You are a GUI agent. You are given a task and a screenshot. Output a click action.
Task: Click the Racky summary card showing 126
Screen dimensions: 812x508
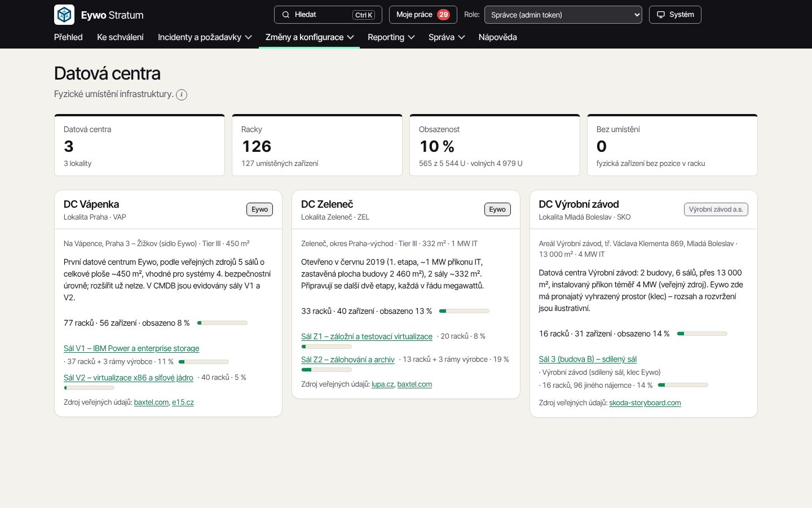click(x=317, y=145)
